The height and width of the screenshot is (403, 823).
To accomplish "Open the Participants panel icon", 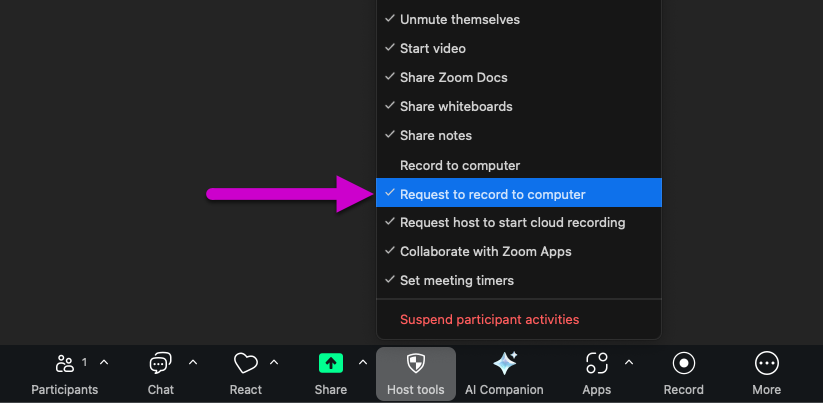I will (x=65, y=363).
